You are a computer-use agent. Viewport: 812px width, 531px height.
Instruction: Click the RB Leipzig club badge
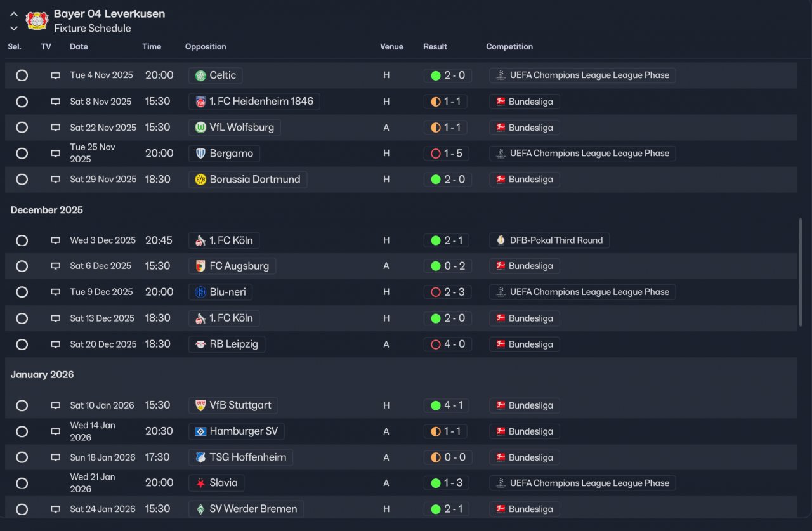pos(200,344)
